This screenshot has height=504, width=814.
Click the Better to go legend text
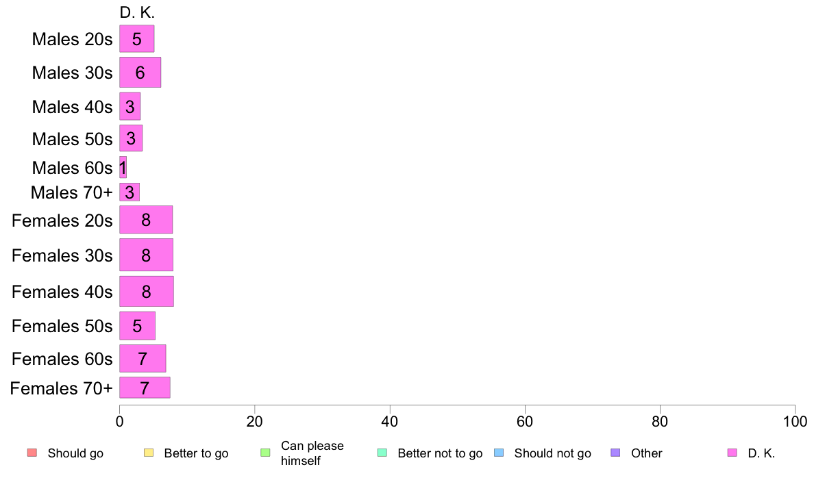196,453
